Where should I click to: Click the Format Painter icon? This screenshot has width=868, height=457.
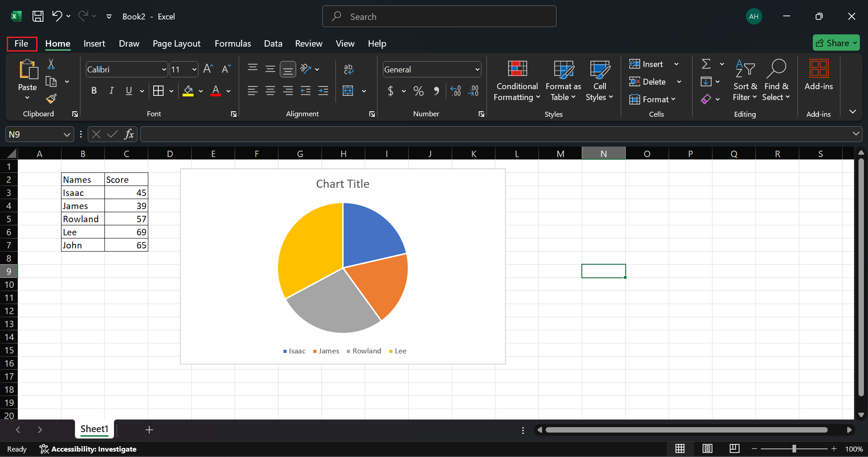[x=51, y=99]
